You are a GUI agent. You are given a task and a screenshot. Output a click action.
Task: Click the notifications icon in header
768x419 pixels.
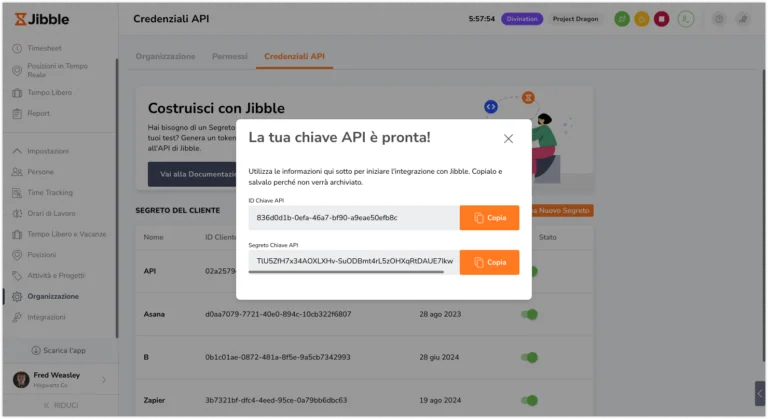tap(743, 19)
